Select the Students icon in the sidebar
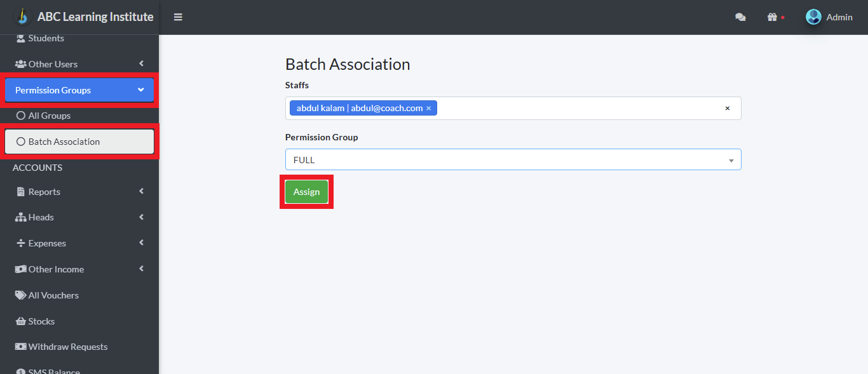This screenshot has height=374, width=868. click(x=21, y=38)
